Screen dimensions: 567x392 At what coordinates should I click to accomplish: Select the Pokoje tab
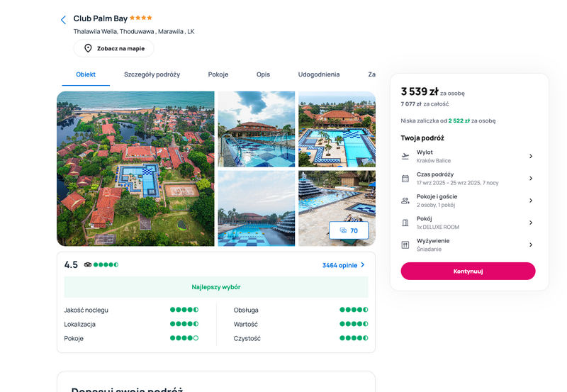pyautogui.click(x=218, y=74)
